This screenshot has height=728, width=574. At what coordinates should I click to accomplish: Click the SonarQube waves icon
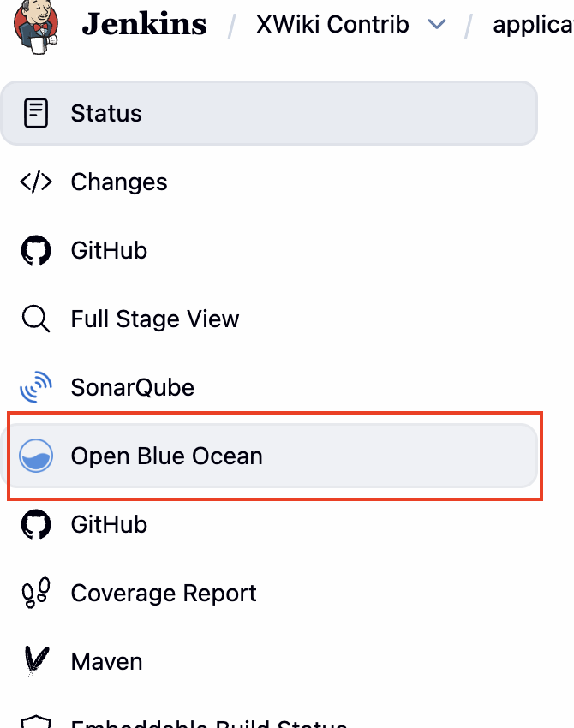coord(36,387)
